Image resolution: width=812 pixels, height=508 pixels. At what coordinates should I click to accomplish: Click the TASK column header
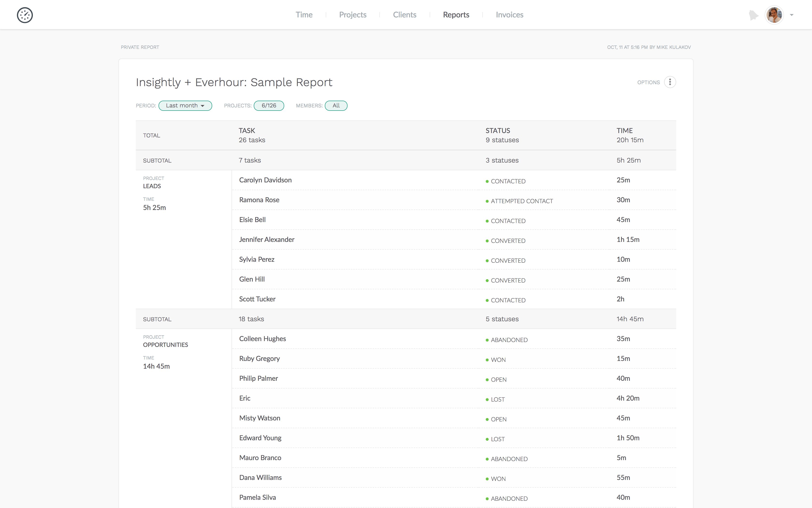(246, 130)
